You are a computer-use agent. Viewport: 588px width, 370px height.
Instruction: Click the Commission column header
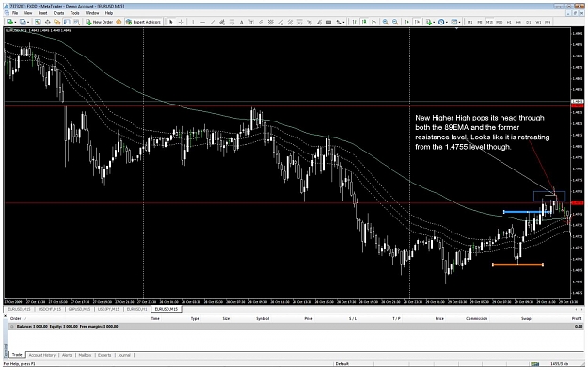click(x=476, y=318)
